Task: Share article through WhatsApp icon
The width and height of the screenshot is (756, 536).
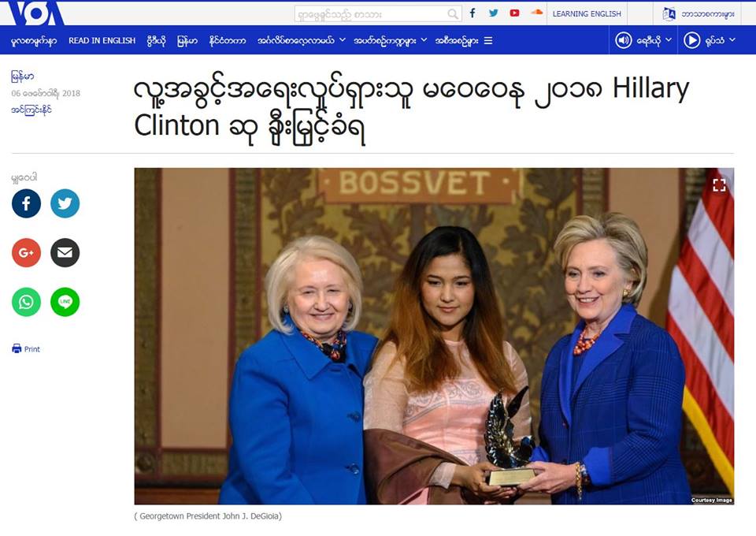Action: tap(26, 302)
